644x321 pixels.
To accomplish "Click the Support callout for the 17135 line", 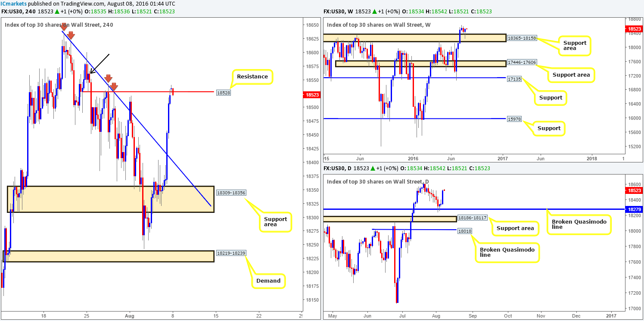I will pos(551,98).
